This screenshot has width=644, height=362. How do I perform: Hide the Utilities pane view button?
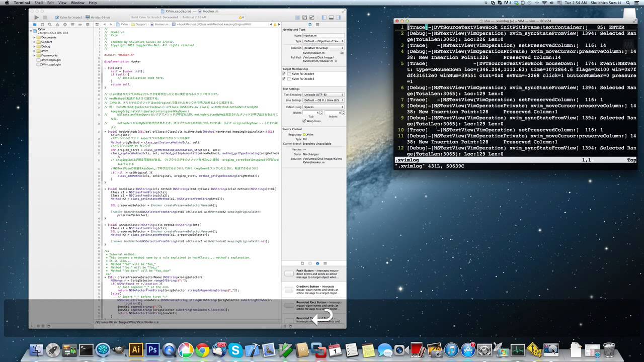[x=338, y=18]
